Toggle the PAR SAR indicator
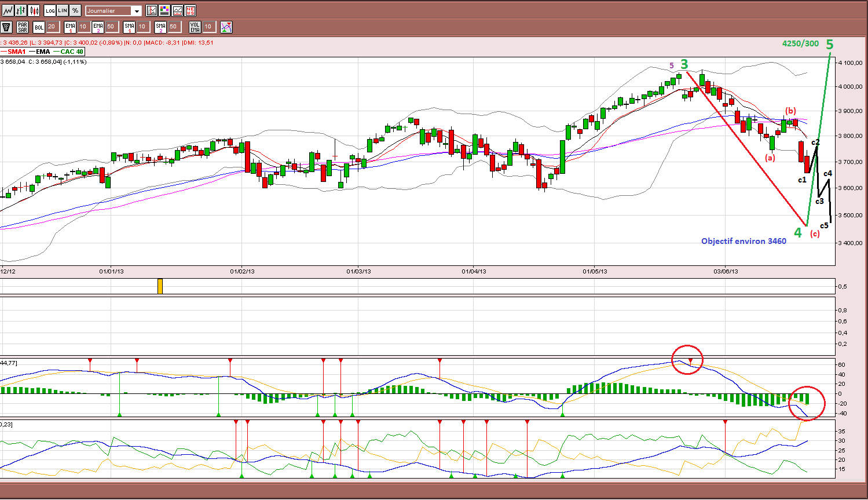This screenshot has height=500, width=868. [x=23, y=27]
